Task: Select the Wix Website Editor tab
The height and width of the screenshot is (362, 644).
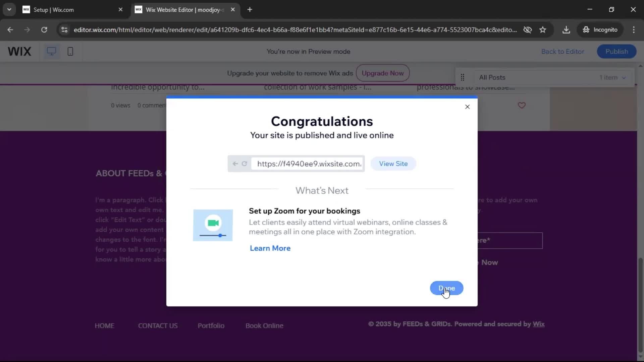Action: click(184, 10)
